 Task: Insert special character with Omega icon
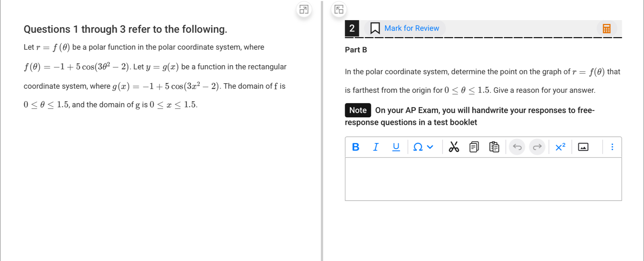click(x=418, y=147)
